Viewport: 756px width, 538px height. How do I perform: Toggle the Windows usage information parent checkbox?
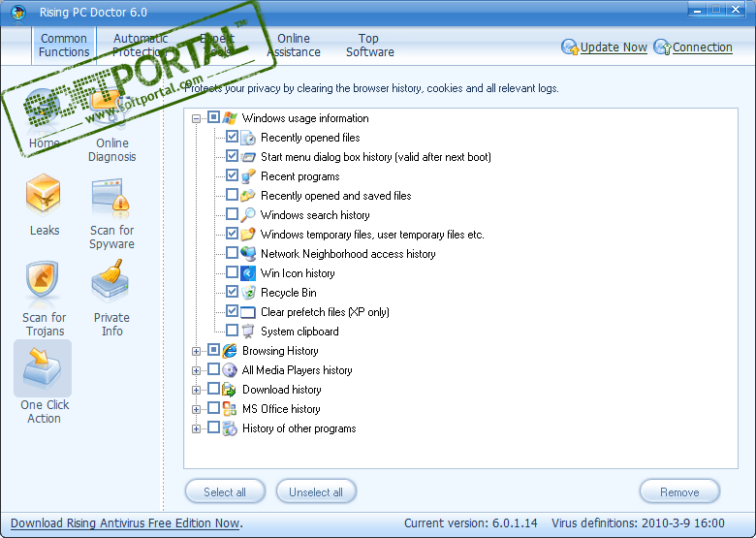pos(213,117)
